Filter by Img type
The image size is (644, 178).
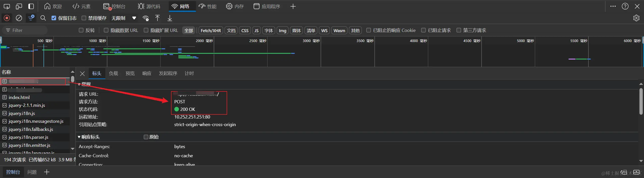pyautogui.click(x=282, y=30)
